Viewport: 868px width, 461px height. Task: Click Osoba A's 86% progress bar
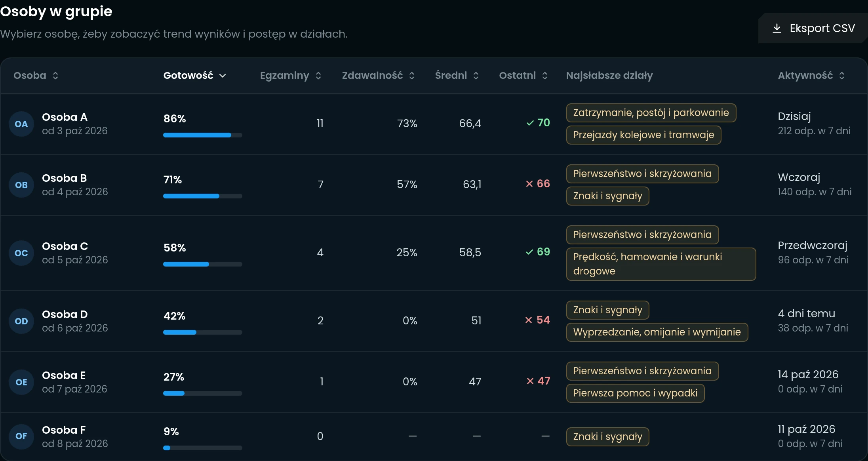coord(203,135)
